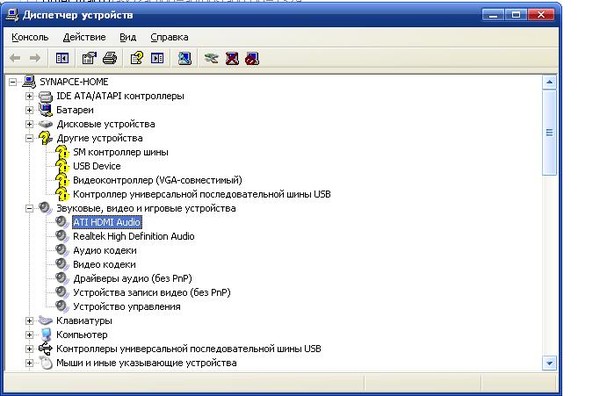Expand Контроллеры универсальной последовательной шины USB category
600x396 pixels.
(29, 349)
